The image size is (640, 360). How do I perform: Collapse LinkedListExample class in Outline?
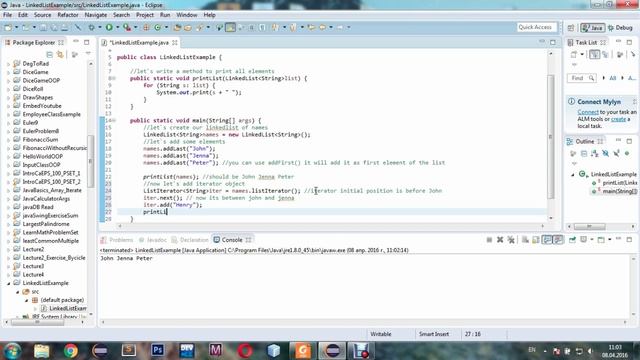tap(573, 174)
